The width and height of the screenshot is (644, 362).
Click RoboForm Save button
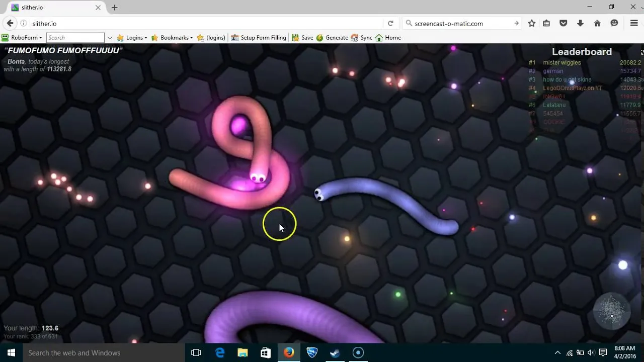coord(302,38)
